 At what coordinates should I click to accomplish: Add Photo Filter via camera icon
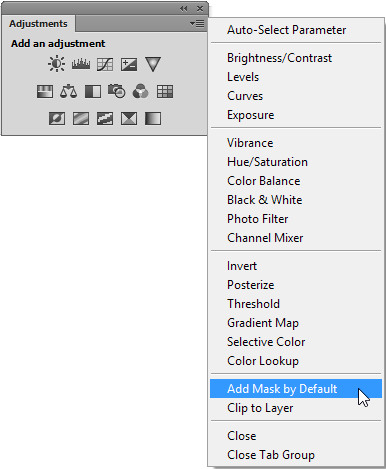click(x=117, y=91)
